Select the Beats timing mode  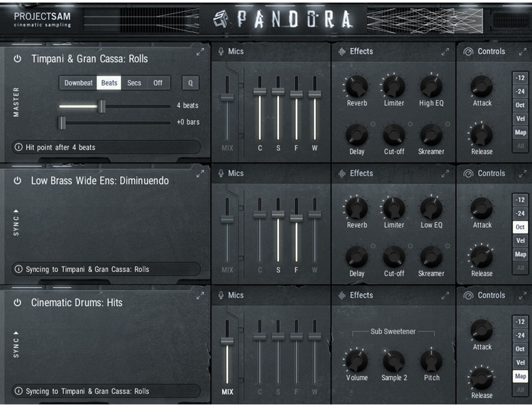pos(109,83)
